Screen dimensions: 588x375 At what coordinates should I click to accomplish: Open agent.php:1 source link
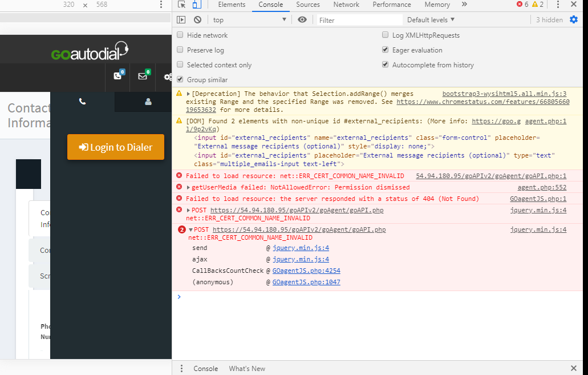(x=546, y=121)
